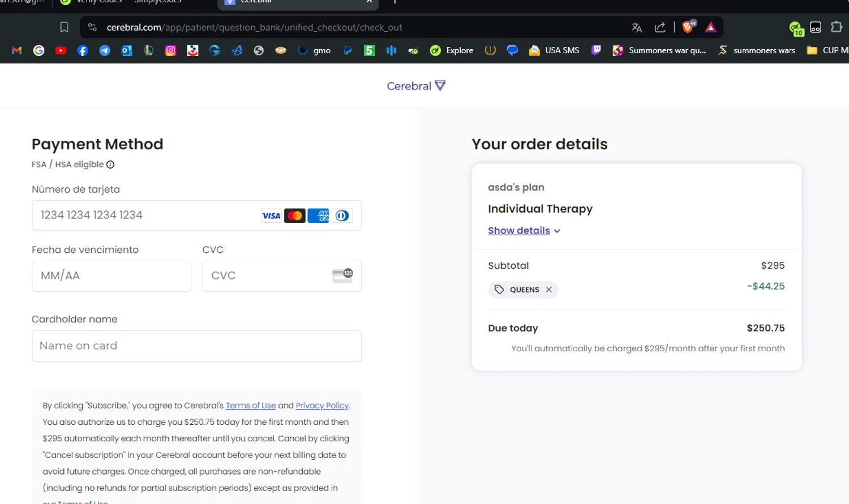Open the Outlook bookmark
The width and height of the screenshot is (849, 504).
[127, 50]
